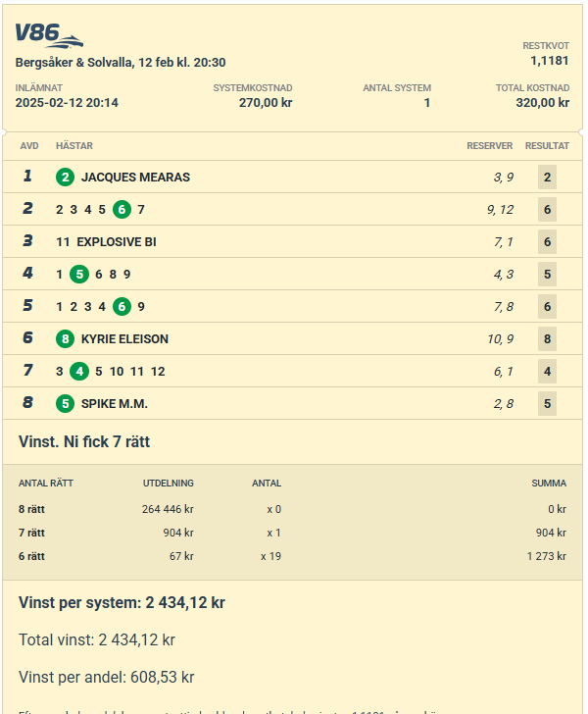The image size is (588, 714).
Task: Click green 5 badge beside Spike M.M.
Action: click(65, 403)
